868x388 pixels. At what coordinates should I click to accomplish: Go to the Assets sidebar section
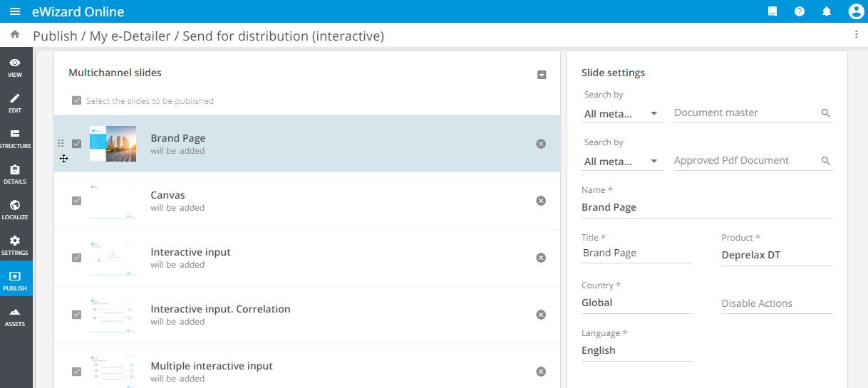(15, 317)
